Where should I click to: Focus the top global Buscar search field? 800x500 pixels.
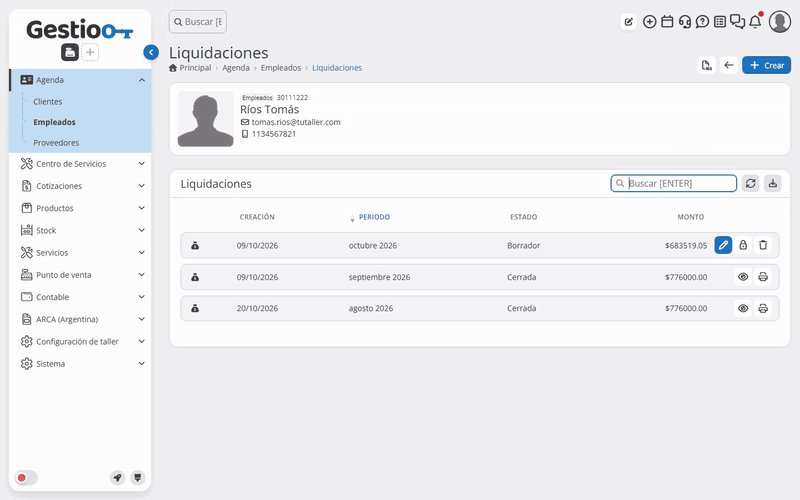click(198, 22)
